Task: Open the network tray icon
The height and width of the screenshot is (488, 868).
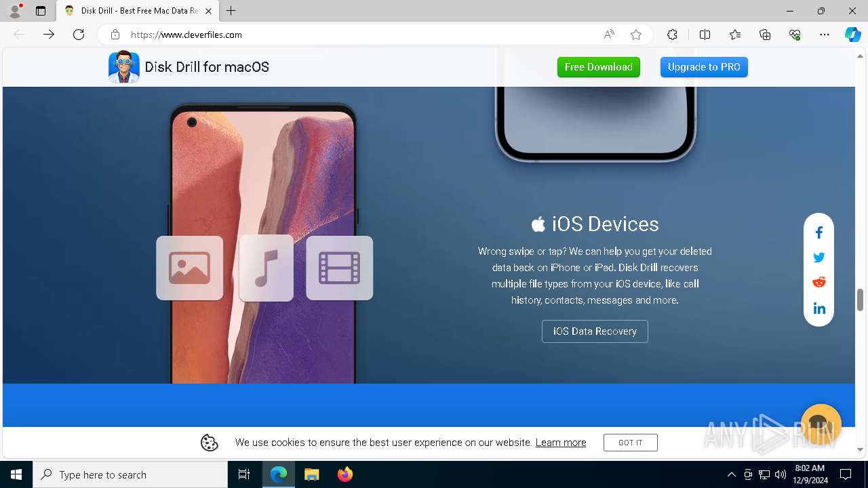Action: click(764, 474)
